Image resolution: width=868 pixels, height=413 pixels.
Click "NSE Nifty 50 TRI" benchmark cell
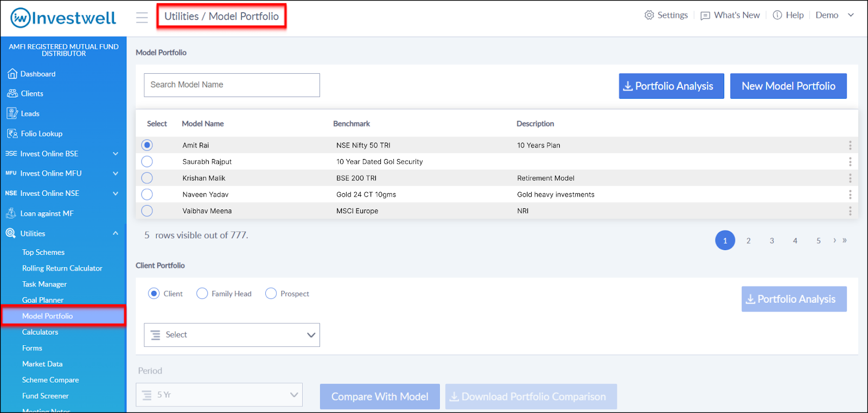click(363, 145)
